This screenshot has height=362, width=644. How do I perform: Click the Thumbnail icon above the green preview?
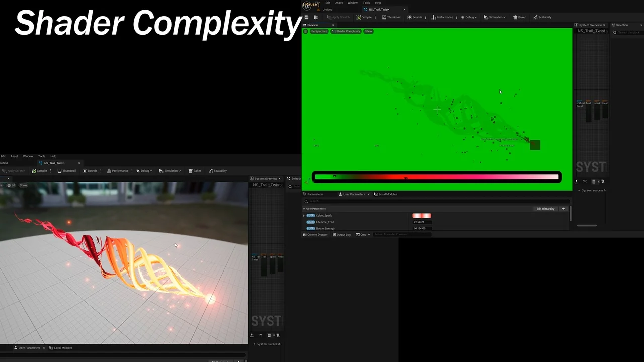[384, 17]
